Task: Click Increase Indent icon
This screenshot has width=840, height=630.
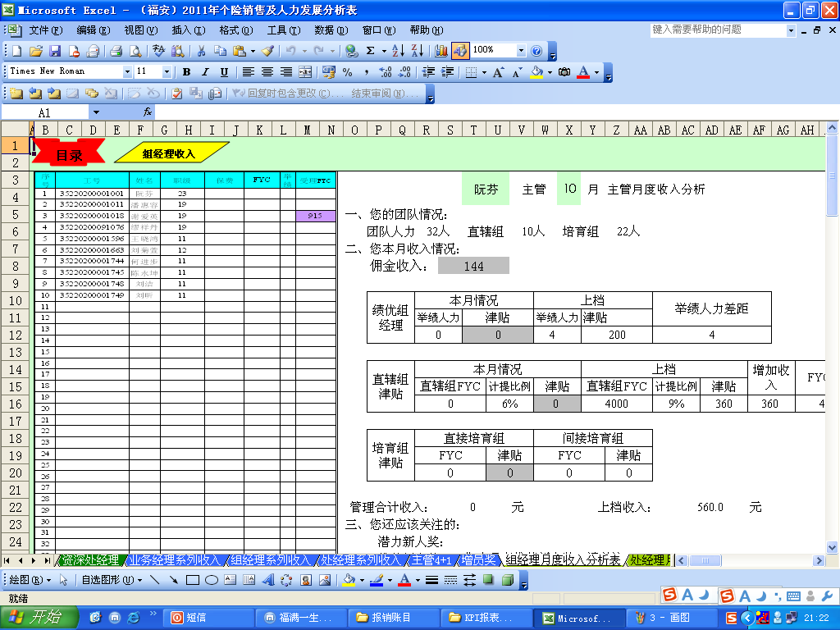Action: tap(447, 72)
